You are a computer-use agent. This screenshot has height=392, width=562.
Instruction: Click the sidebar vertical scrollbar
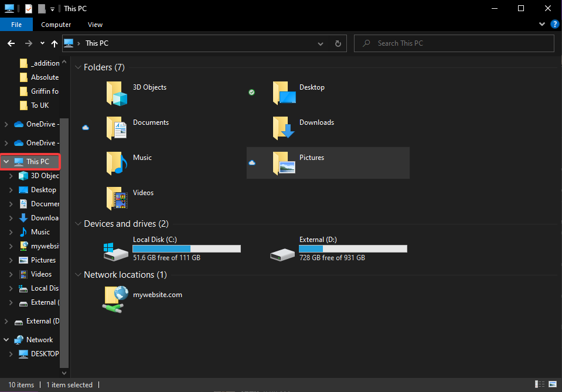click(64, 243)
